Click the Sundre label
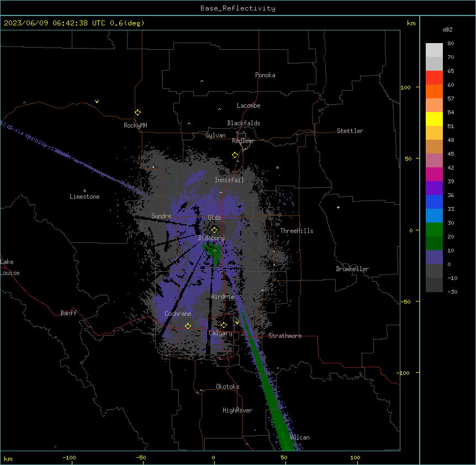The width and height of the screenshot is (476, 465). 161,216
